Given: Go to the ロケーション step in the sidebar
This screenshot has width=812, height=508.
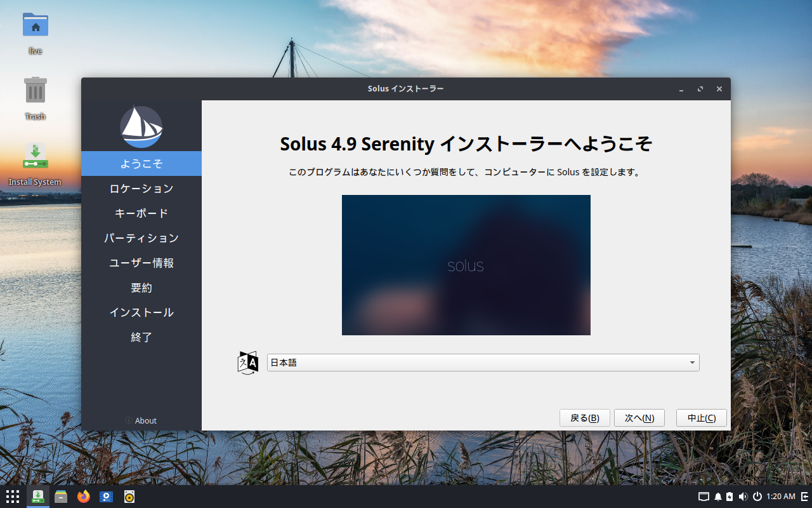Looking at the screenshot, I should (x=141, y=189).
